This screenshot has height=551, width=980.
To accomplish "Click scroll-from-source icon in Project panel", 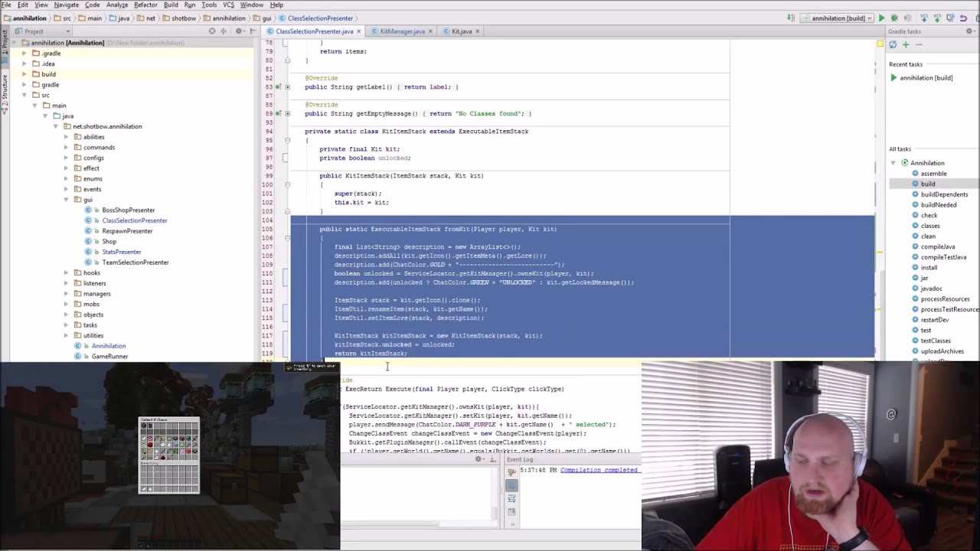I will [212, 31].
